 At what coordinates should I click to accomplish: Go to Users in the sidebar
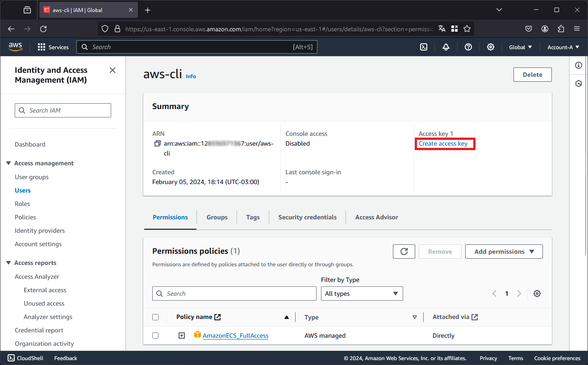coord(23,190)
